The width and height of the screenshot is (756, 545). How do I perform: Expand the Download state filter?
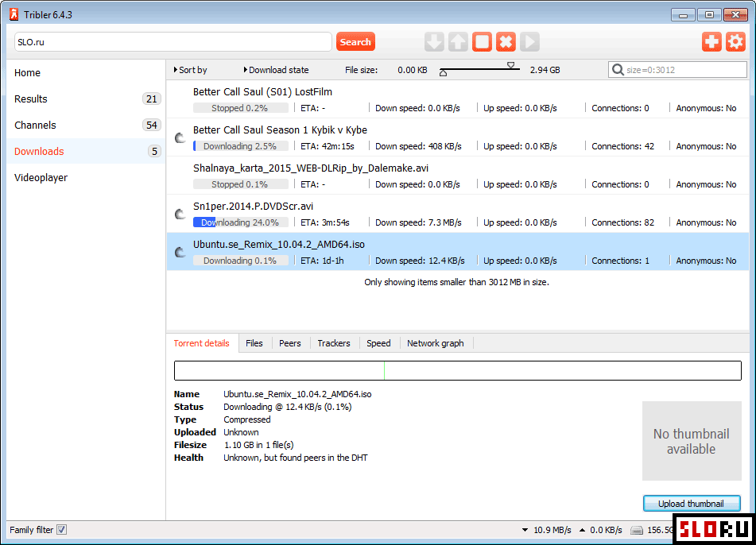pos(276,70)
